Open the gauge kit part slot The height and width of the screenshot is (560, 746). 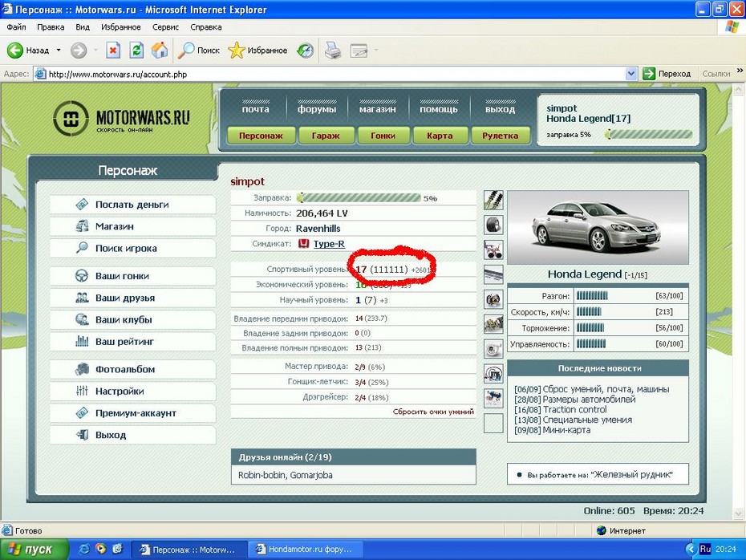(493, 374)
